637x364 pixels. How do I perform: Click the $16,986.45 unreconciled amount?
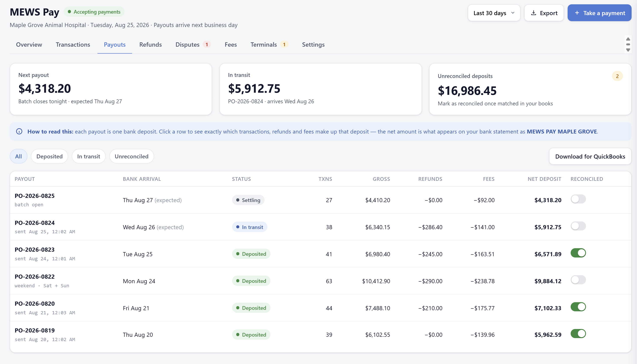[x=467, y=91]
